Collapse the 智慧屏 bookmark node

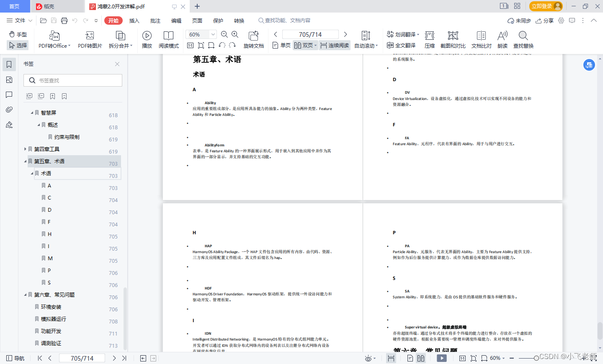32,113
